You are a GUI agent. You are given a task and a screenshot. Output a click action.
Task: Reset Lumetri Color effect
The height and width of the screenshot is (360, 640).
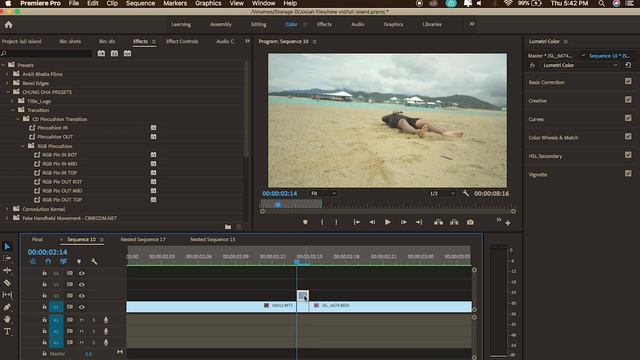[628, 65]
